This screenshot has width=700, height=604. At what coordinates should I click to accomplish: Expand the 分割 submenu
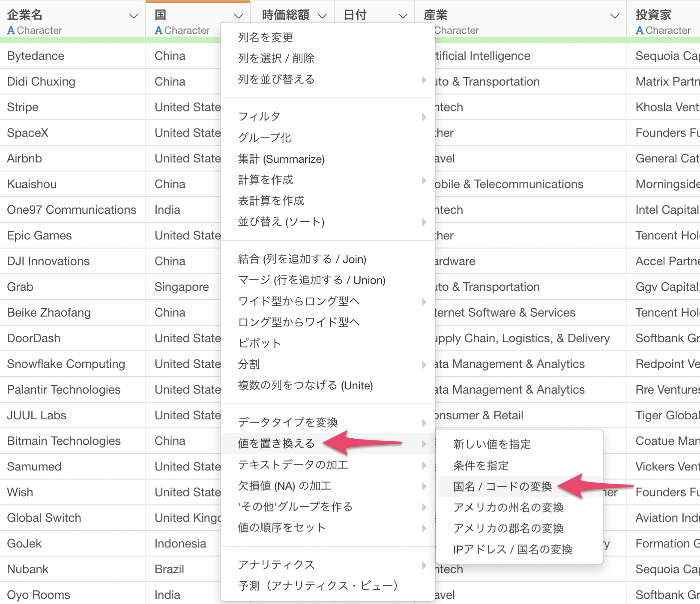(328, 364)
